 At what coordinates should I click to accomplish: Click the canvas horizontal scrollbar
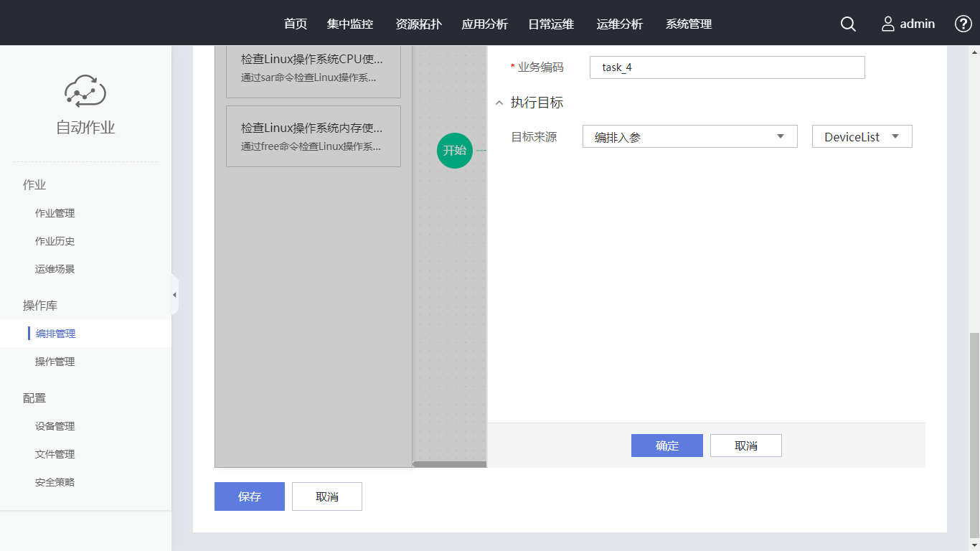(449, 464)
